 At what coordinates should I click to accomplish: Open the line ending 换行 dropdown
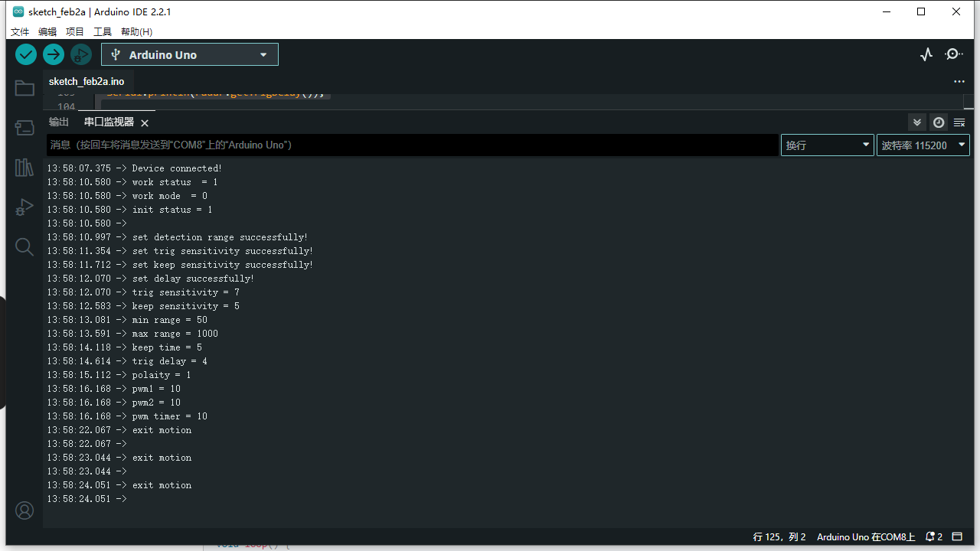pyautogui.click(x=828, y=145)
